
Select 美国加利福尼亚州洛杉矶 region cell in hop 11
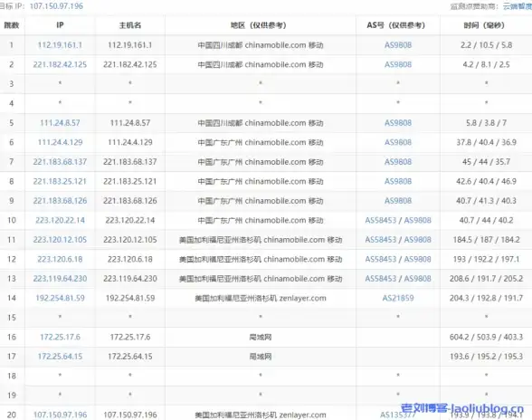[x=261, y=240]
